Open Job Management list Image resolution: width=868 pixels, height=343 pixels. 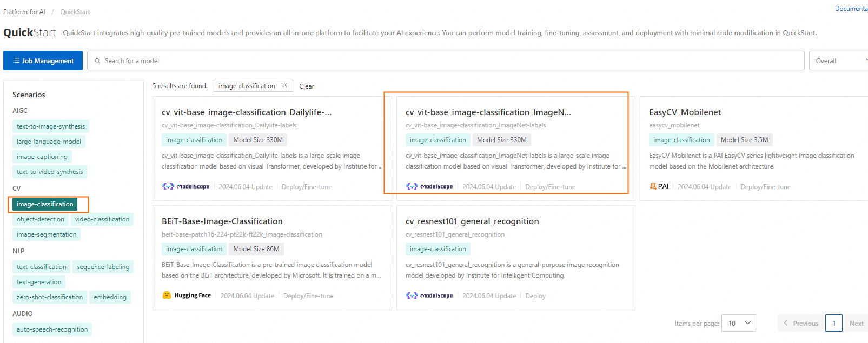click(43, 61)
